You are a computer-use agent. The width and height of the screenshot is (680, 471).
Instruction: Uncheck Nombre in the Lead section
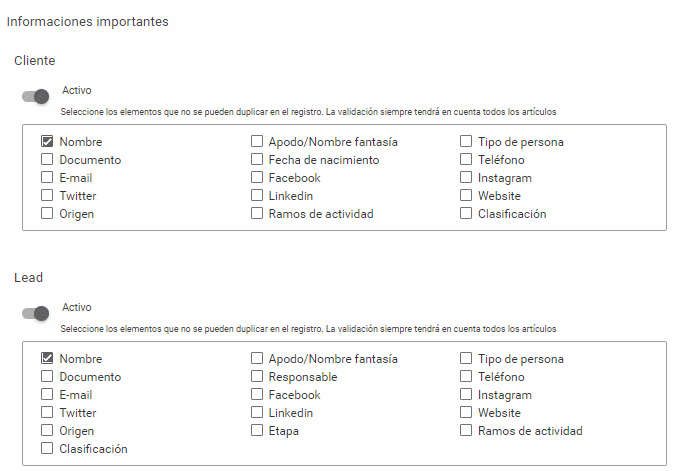click(x=47, y=358)
